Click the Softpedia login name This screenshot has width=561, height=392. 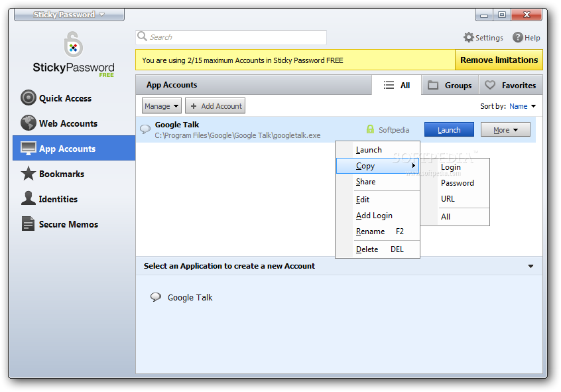click(394, 130)
